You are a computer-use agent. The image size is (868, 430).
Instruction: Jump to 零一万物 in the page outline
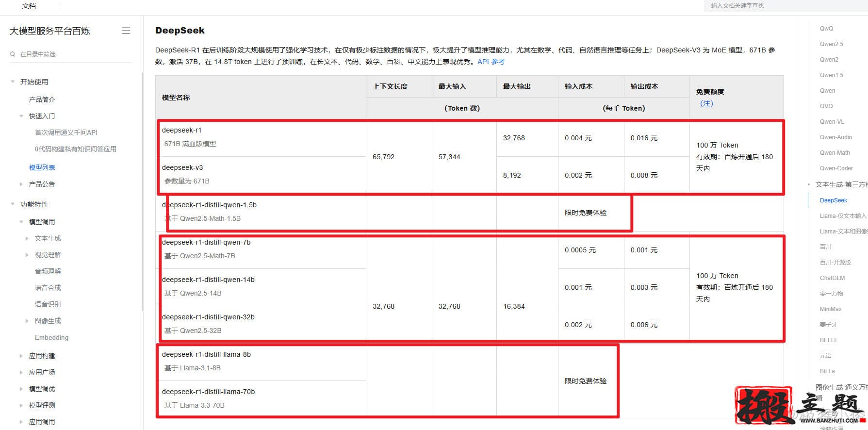point(832,294)
